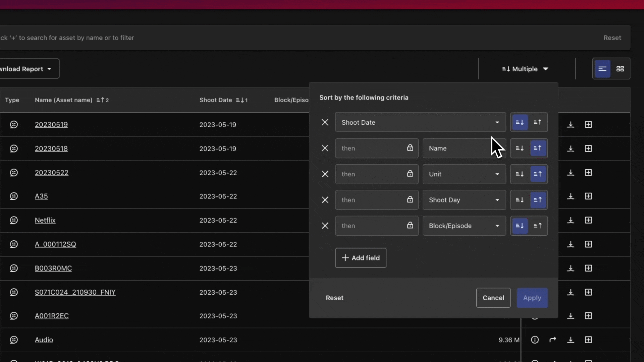Show info for the Audio asset
This screenshot has width=644, height=362.
[535, 340]
